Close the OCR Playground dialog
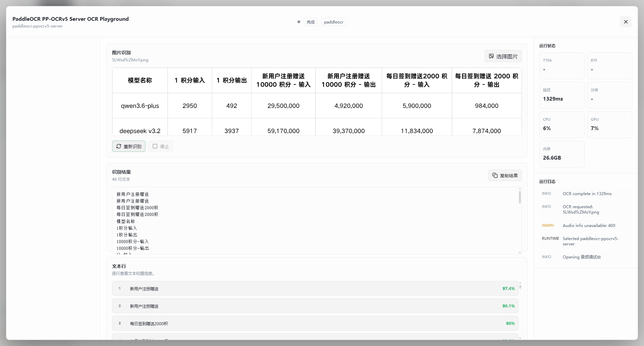This screenshot has height=346, width=644. point(626,22)
